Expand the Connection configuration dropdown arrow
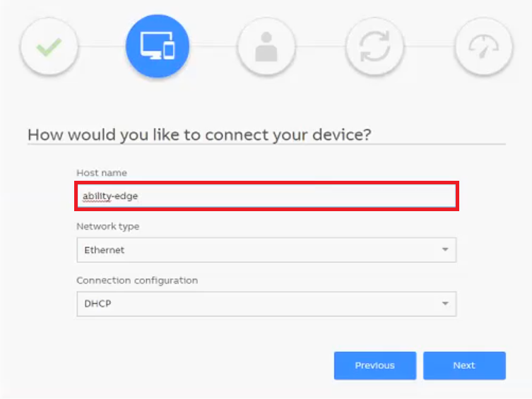532x399 pixels. 445,304
